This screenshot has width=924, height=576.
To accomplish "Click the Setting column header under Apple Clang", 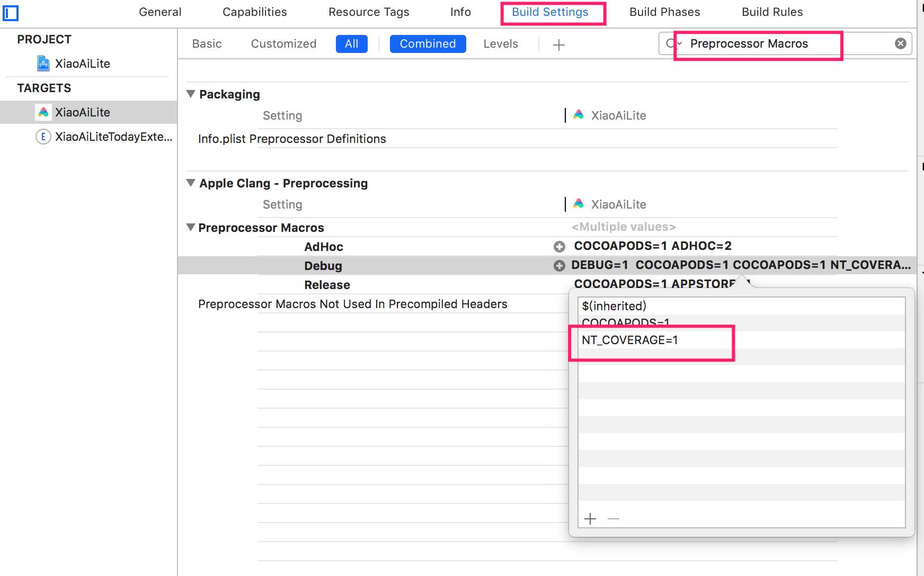I will tap(282, 204).
